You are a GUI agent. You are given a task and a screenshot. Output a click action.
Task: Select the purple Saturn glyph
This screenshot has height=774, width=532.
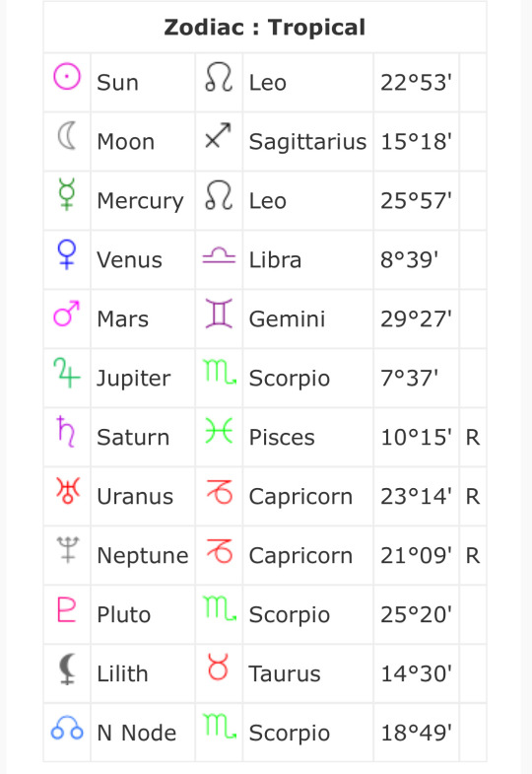pos(66,432)
